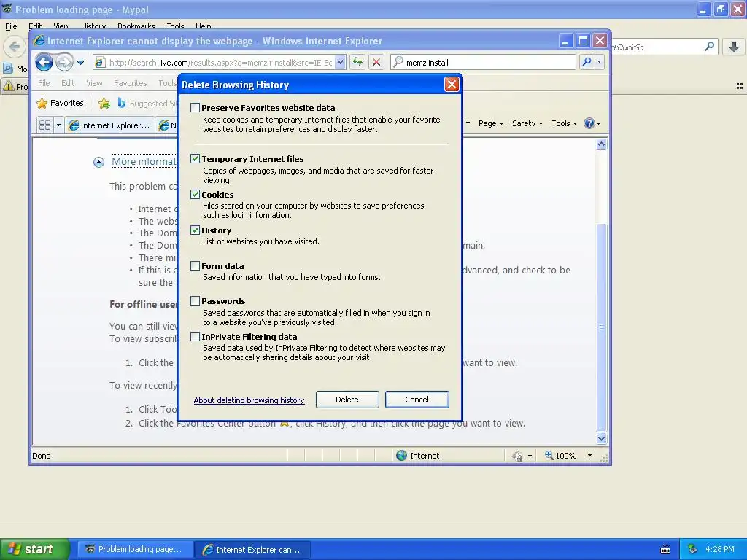Collapse the More information arrow icon
The height and width of the screenshot is (560, 747).
click(x=98, y=163)
